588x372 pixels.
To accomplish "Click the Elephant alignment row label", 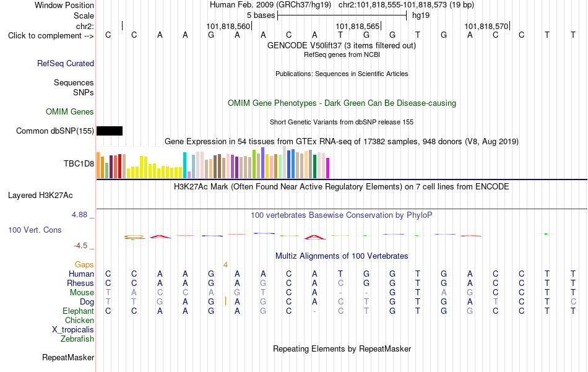I will point(79,311).
